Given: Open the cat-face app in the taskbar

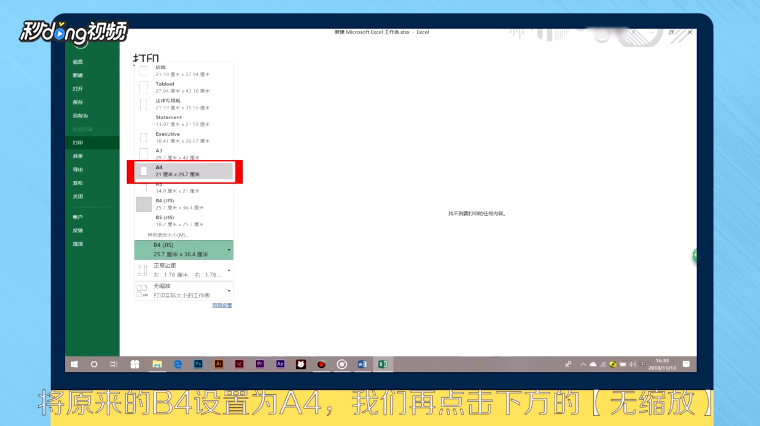Looking at the screenshot, I should (x=301, y=364).
